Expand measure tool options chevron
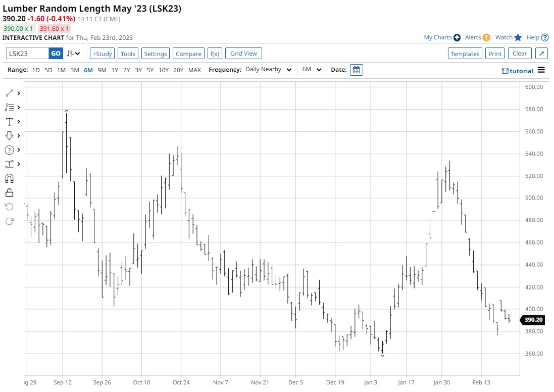The height and width of the screenshot is (392, 554). click(x=19, y=164)
